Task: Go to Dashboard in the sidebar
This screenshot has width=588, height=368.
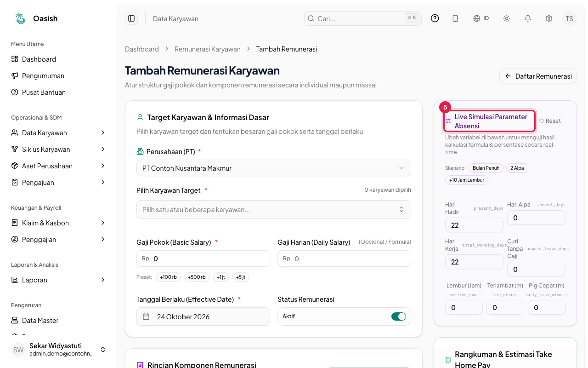Action: [59, 59]
